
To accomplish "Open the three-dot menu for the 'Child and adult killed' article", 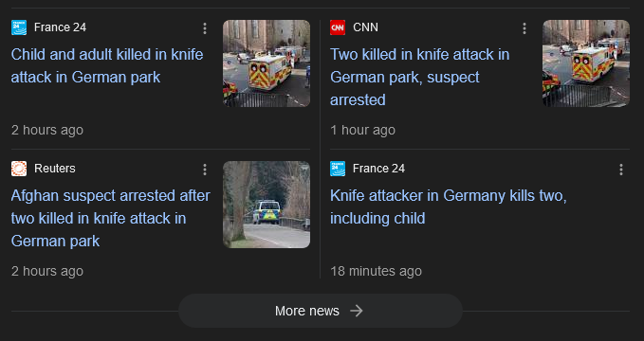I will [205, 28].
